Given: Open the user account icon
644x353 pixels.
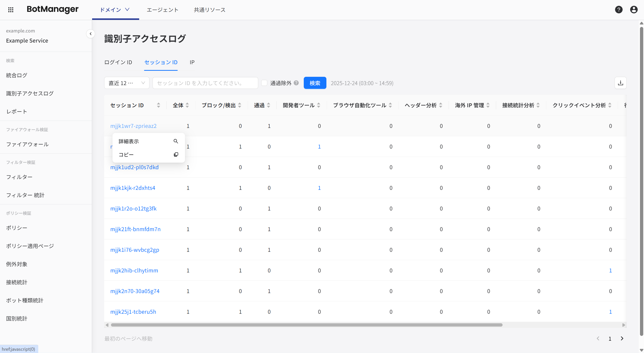Looking at the screenshot, I should point(634,10).
